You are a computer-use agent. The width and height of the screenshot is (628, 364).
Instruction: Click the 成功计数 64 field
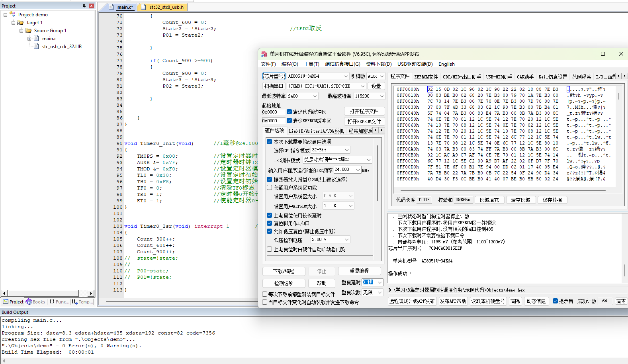(605, 301)
